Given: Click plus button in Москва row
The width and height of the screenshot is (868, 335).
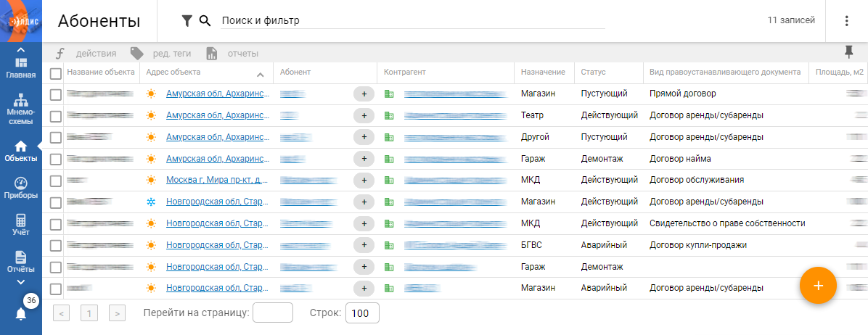Looking at the screenshot, I should coord(364,181).
